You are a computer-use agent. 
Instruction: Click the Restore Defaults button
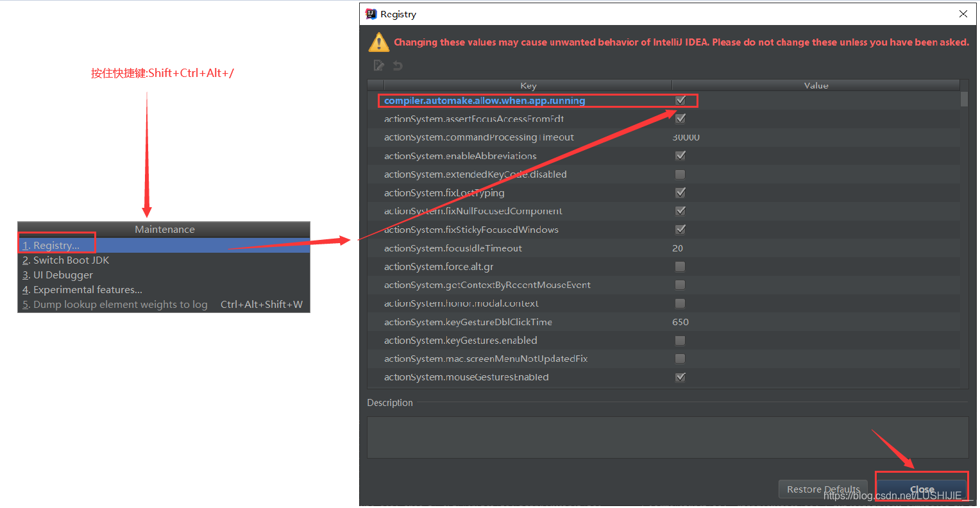coord(823,489)
